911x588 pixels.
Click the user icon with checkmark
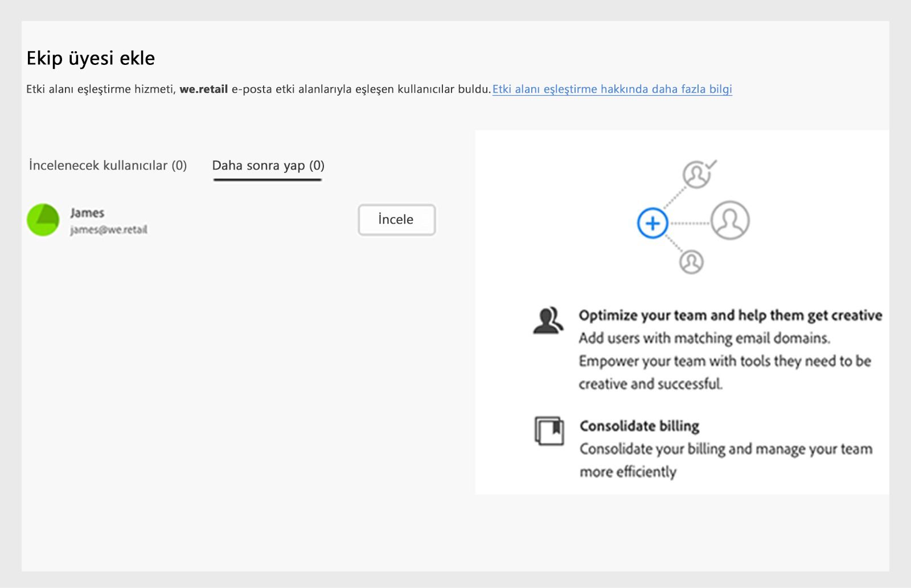(x=699, y=174)
